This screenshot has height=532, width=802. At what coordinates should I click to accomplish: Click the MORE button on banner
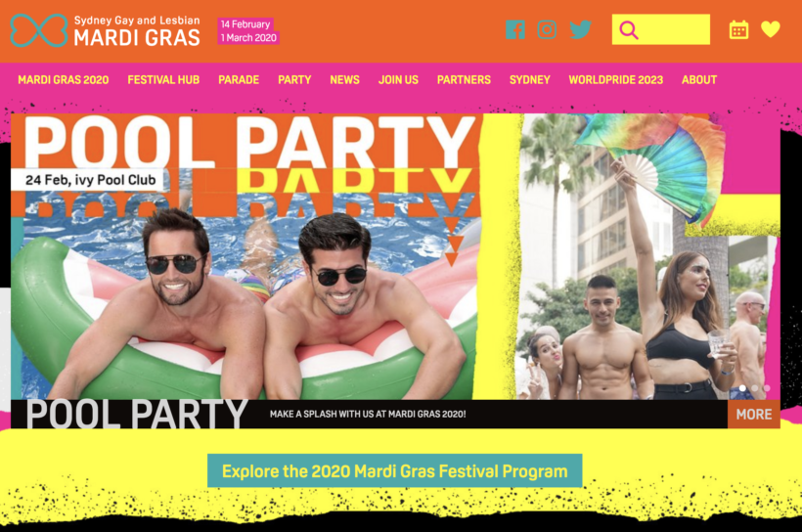tap(754, 414)
